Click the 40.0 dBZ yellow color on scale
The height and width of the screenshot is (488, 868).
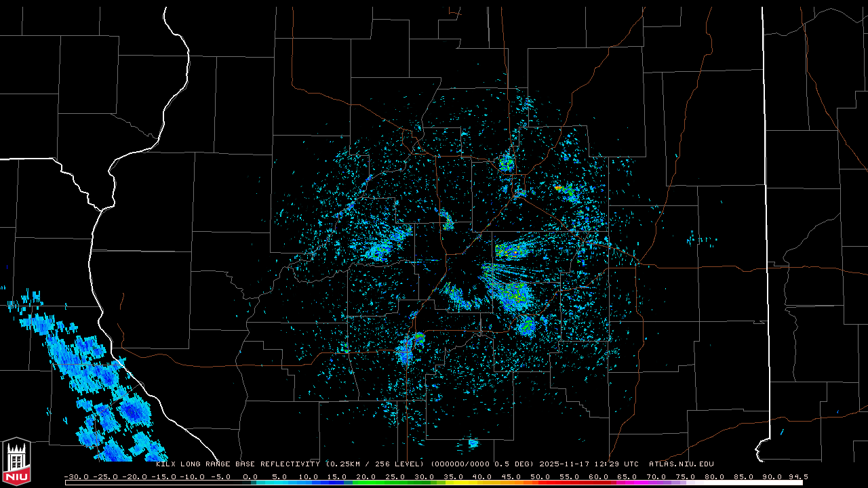pyautogui.click(x=483, y=483)
